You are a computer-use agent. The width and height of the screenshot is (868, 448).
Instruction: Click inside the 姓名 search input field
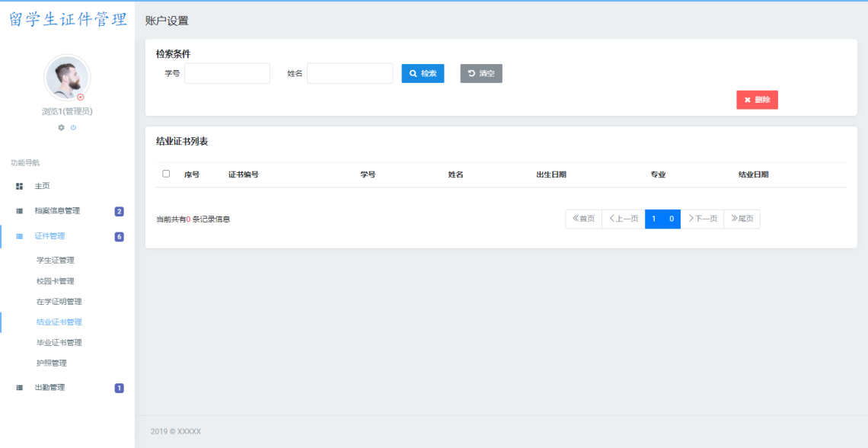pos(349,73)
